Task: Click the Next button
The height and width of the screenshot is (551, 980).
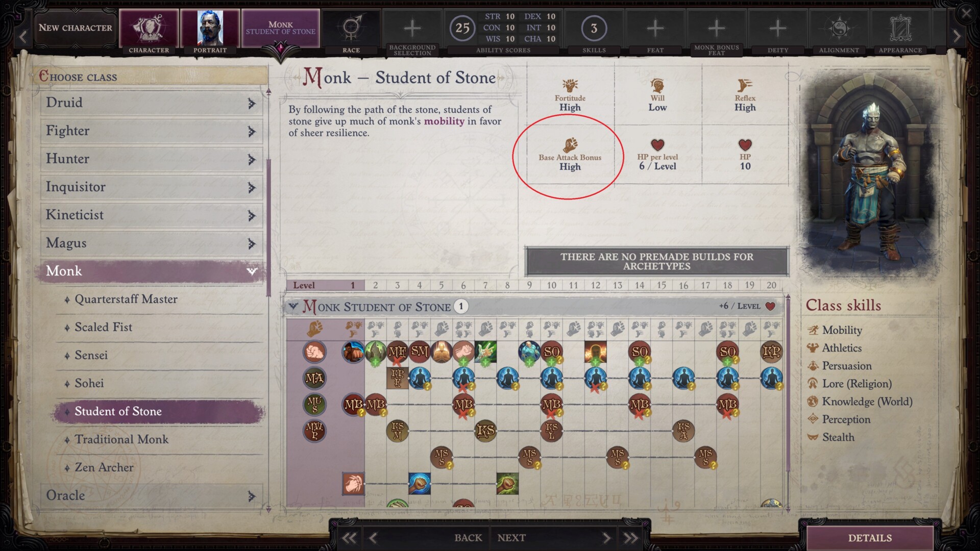Action: click(511, 538)
